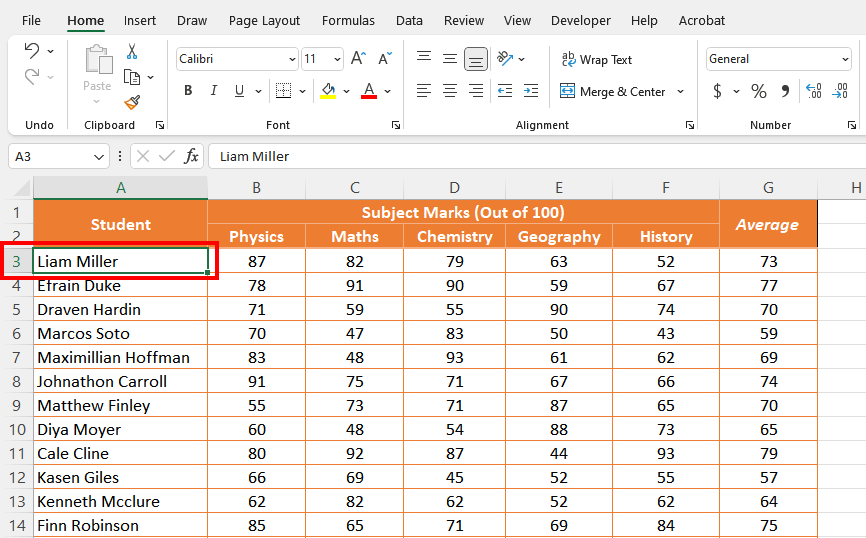The width and height of the screenshot is (866, 538).
Task: Toggle Bold formatting
Action: tap(188, 91)
